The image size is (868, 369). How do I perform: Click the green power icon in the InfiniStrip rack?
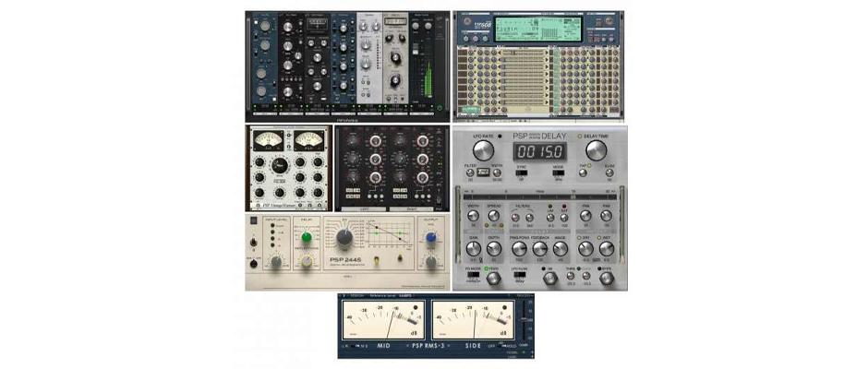(x=440, y=108)
